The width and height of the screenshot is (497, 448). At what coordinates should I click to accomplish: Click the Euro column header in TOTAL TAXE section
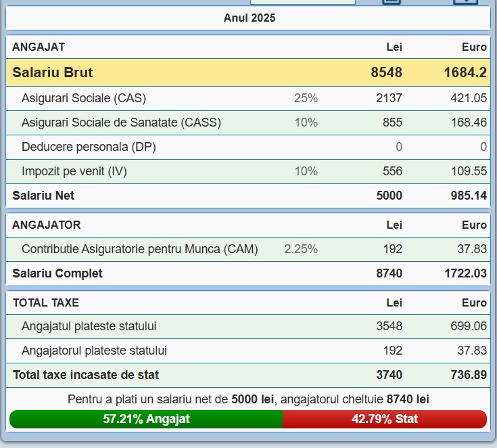(474, 303)
